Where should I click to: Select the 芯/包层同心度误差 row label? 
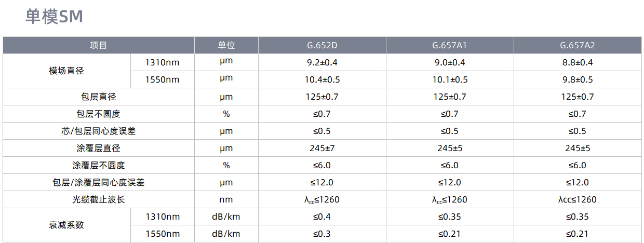99,131
